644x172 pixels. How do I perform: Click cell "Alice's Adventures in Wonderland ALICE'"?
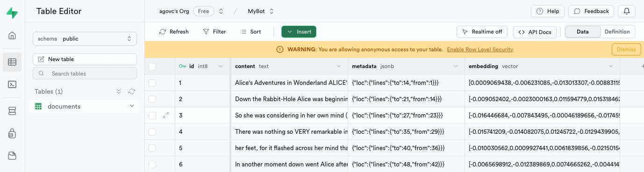(289, 83)
